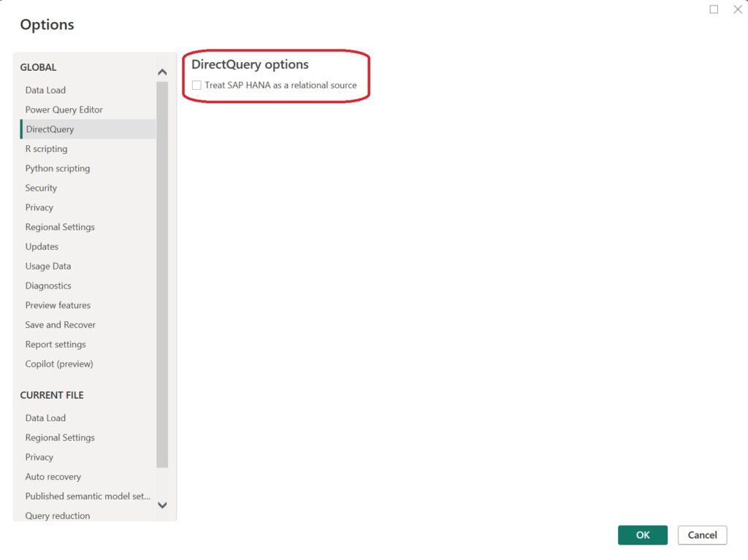Open the Security settings section
The image size is (748, 560).
(41, 188)
